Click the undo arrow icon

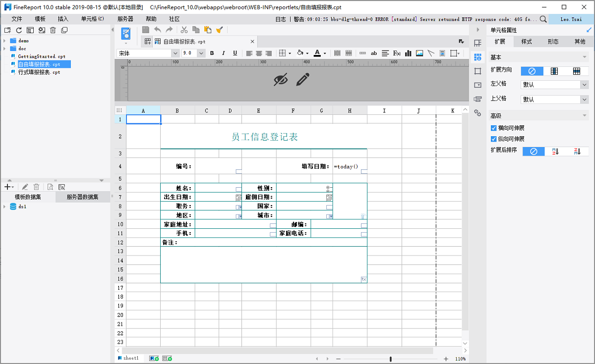[x=158, y=30]
